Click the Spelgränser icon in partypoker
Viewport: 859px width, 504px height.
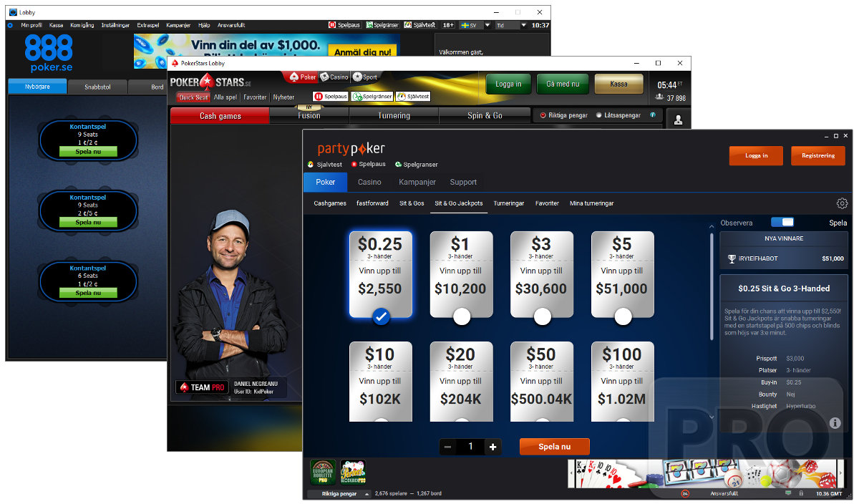click(398, 165)
